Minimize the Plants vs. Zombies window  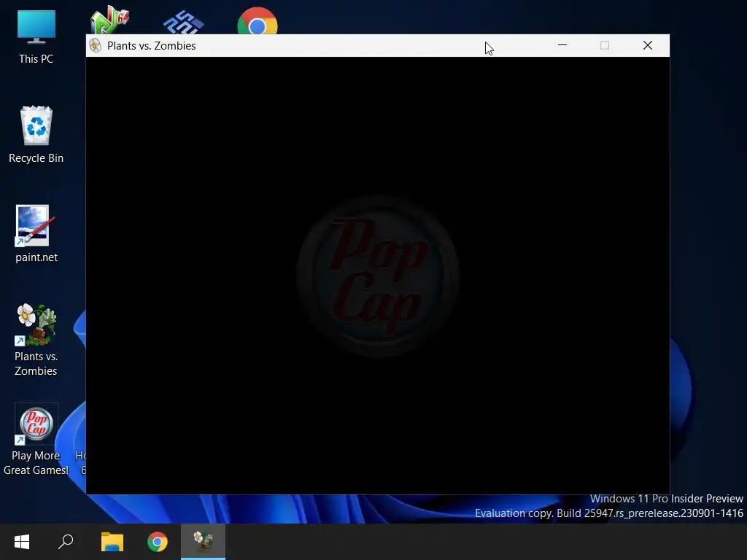coord(562,45)
